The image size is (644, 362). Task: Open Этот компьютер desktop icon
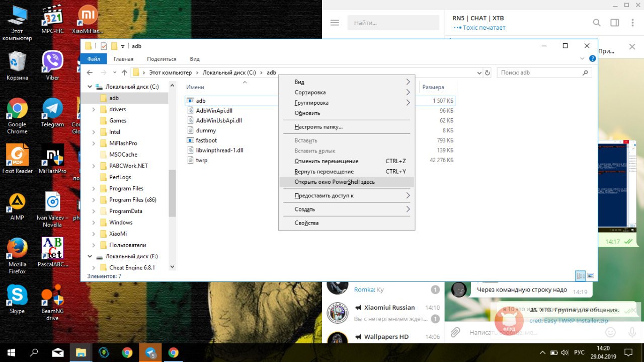pos(17,23)
